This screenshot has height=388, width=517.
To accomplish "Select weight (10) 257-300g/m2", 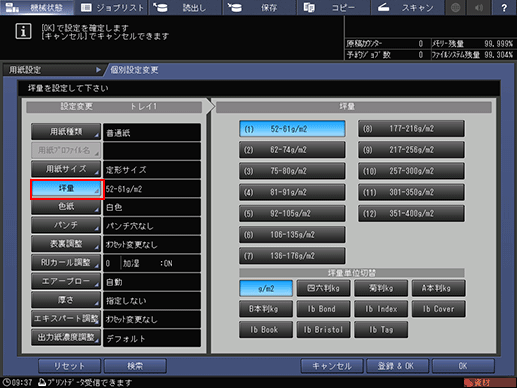I will tap(411, 171).
